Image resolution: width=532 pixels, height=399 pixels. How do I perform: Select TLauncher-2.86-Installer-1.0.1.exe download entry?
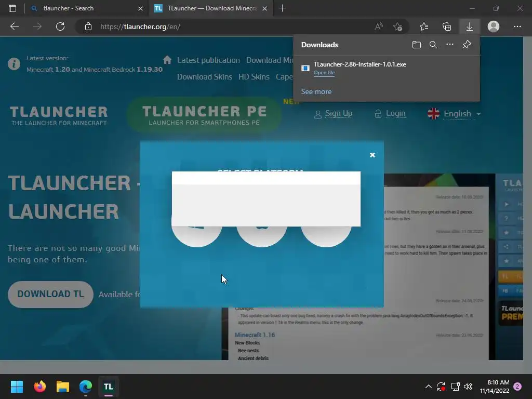[x=387, y=68]
